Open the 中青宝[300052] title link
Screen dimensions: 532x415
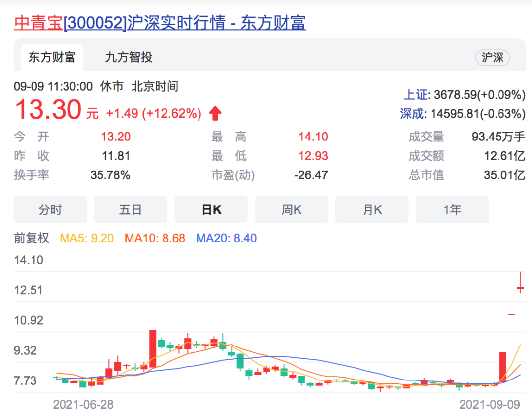(x=160, y=23)
